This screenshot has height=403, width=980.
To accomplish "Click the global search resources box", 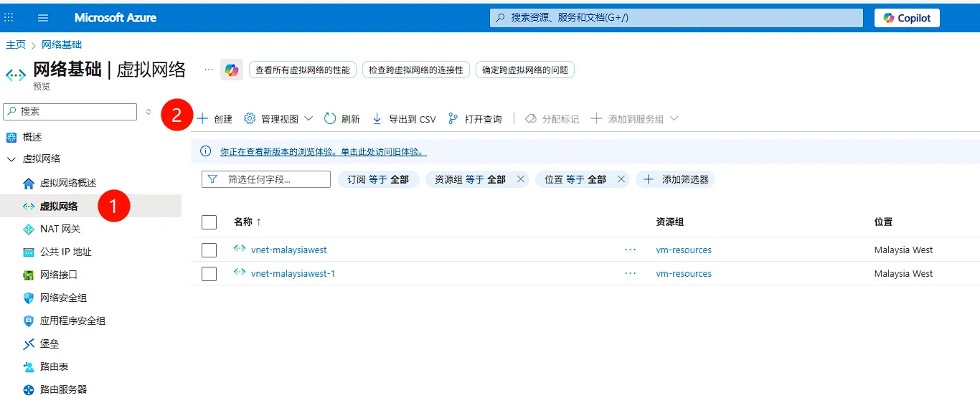I will 677,18.
